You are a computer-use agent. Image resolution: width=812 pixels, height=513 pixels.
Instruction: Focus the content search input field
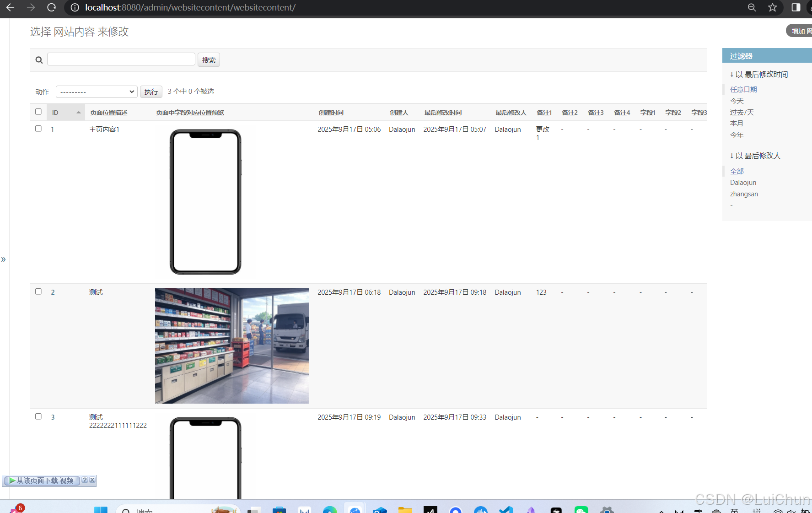coord(121,59)
